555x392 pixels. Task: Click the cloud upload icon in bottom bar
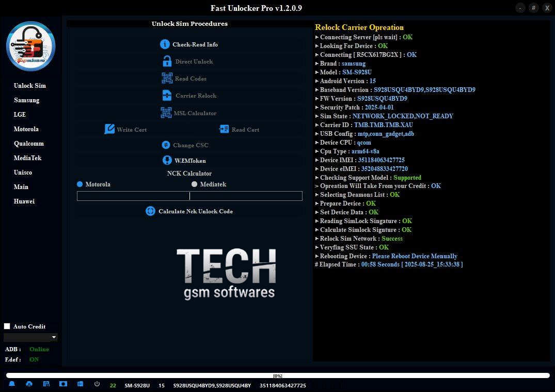point(29,384)
